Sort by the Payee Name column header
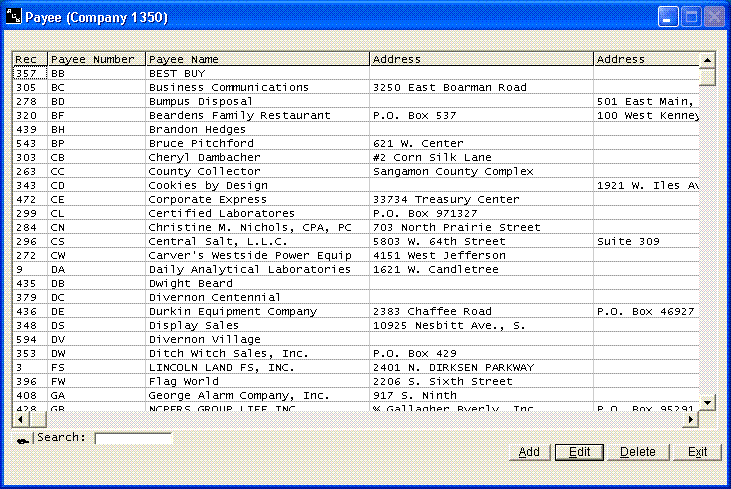This screenshot has height=489, width=731. pyautogui.click(x=258, y=60)
